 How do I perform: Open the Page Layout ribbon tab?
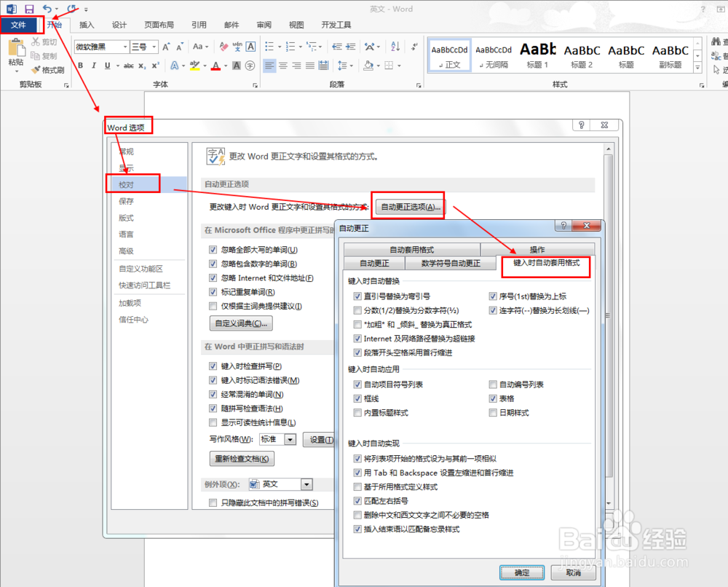point(159,25)
